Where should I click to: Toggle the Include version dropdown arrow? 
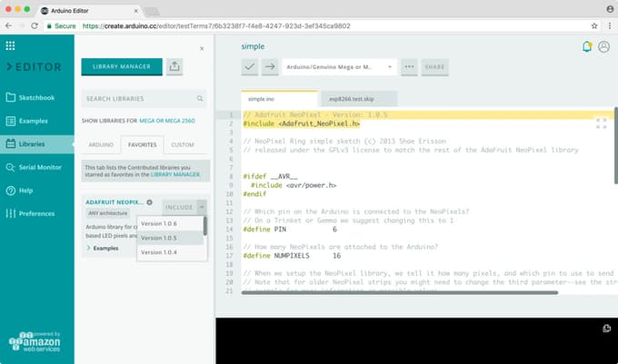coord(201,206)
